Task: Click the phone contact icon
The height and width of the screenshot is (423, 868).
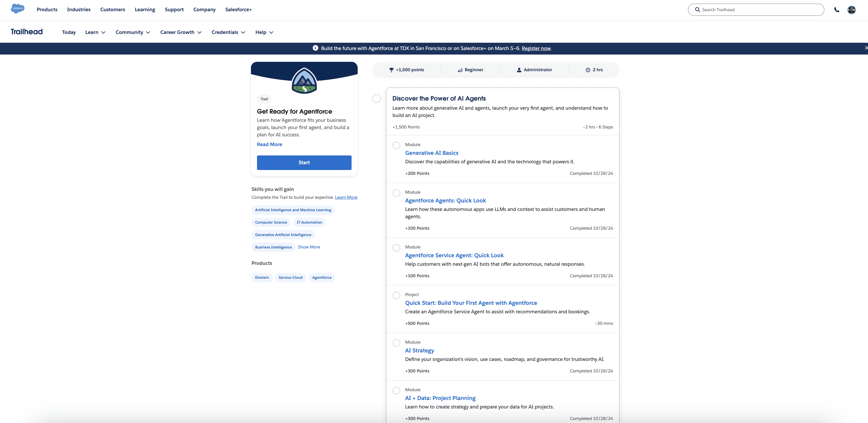Action: 836,10
